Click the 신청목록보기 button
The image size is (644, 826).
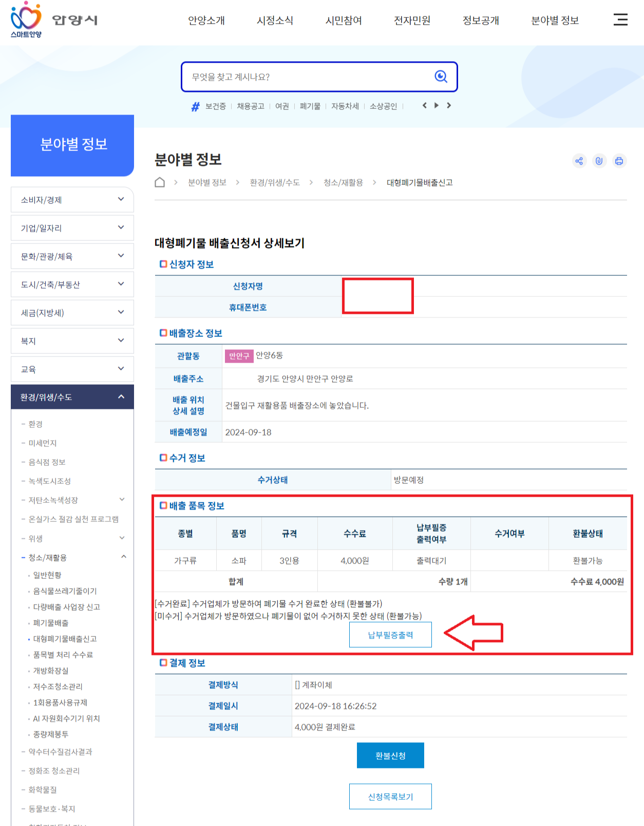390,797
